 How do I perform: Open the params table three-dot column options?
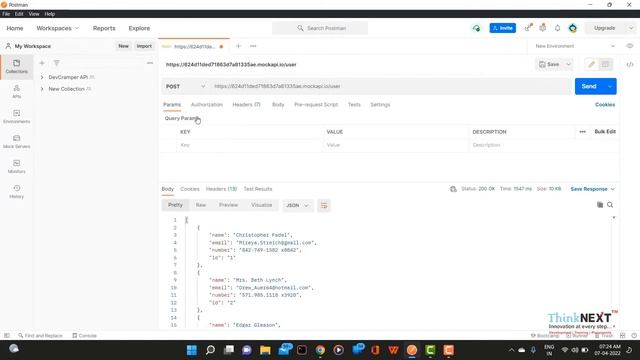[x=582, y=131]
